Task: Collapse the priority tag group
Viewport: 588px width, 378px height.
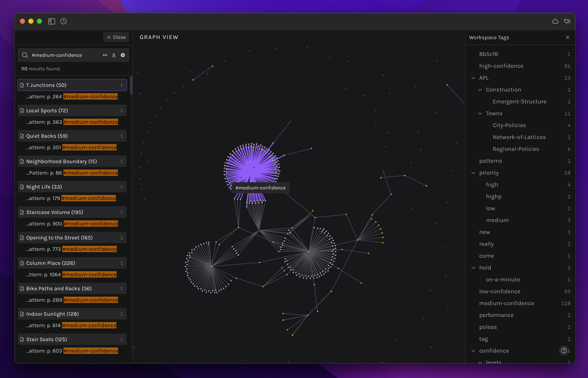Action: click(473, 173)
